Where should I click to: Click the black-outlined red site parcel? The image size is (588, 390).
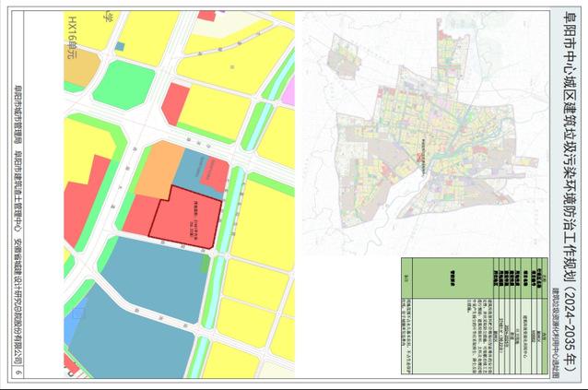[189, 214]
